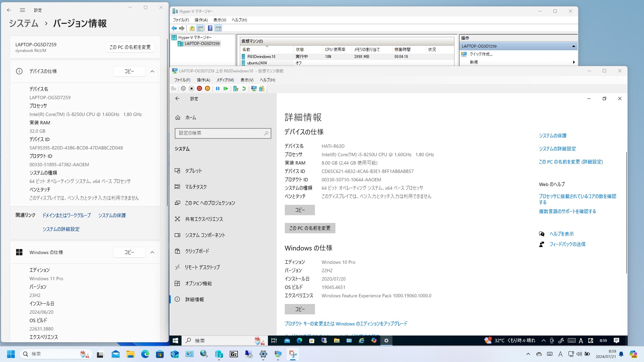Click the Hyper-V Manager help icon
644x362 pixels.
tap(210, 28)
